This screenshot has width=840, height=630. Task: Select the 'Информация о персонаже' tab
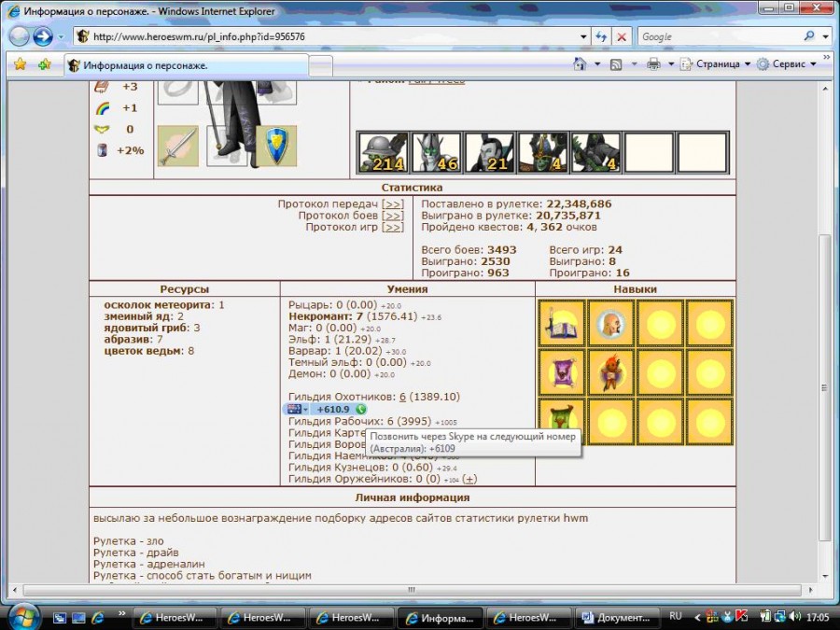187,65
